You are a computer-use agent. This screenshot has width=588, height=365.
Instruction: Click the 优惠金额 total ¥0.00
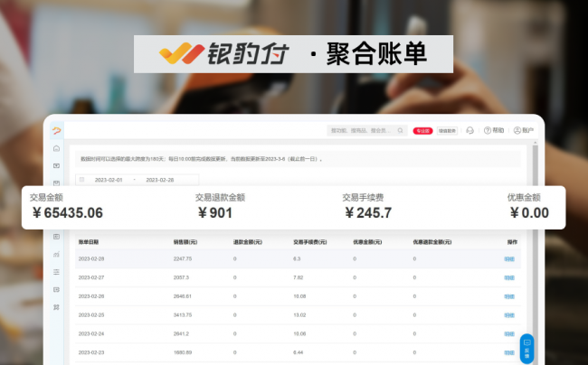[x=529, y=212]
